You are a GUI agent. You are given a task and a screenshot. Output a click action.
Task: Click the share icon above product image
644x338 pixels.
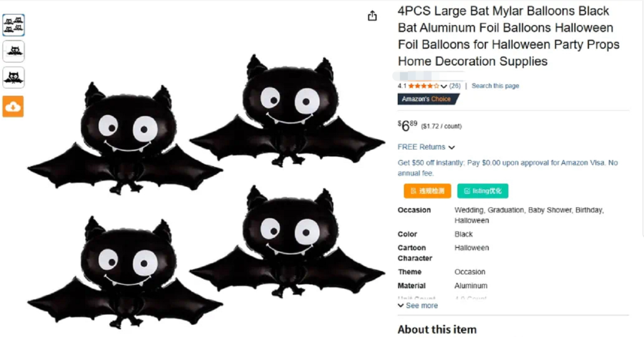click(372, 16)
